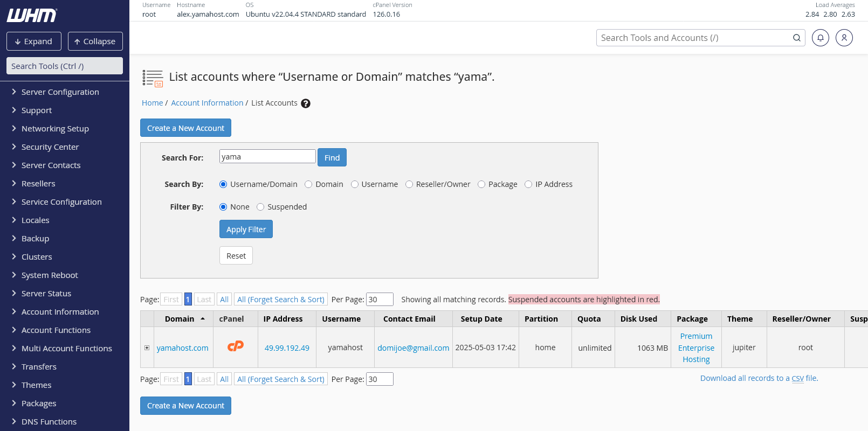868x431 pixels.
Task: Select IP Address search option
Action: click(528, 184)
